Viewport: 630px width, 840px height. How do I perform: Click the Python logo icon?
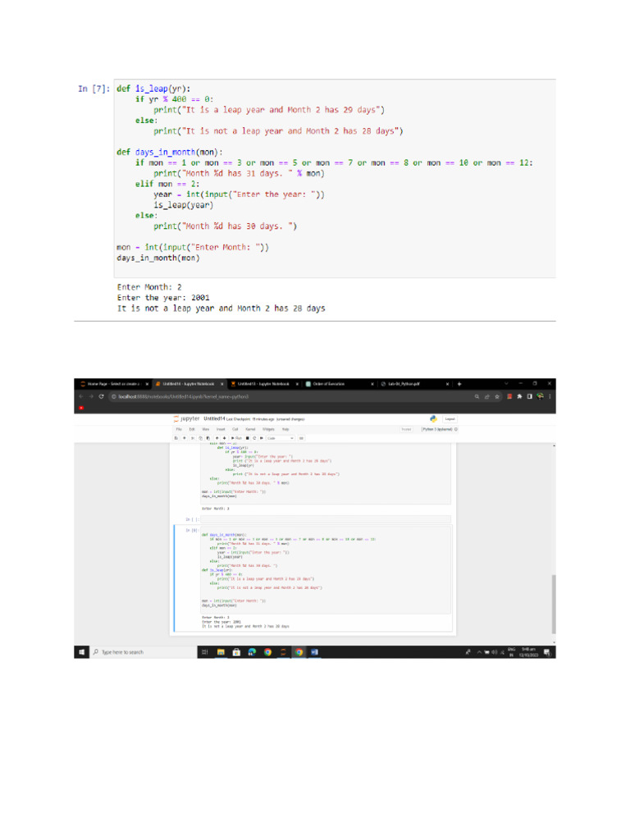433,419
